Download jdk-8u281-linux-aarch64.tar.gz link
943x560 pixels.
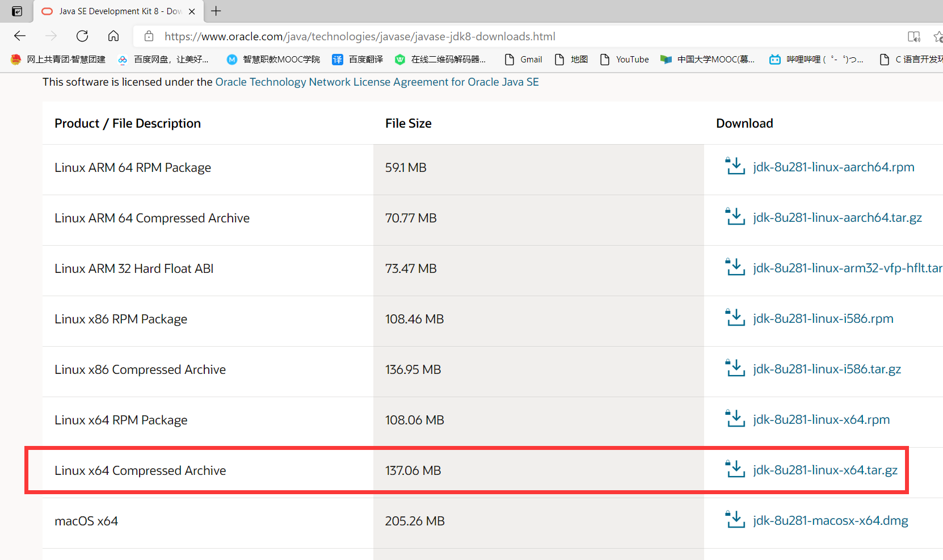pos(837,217)
